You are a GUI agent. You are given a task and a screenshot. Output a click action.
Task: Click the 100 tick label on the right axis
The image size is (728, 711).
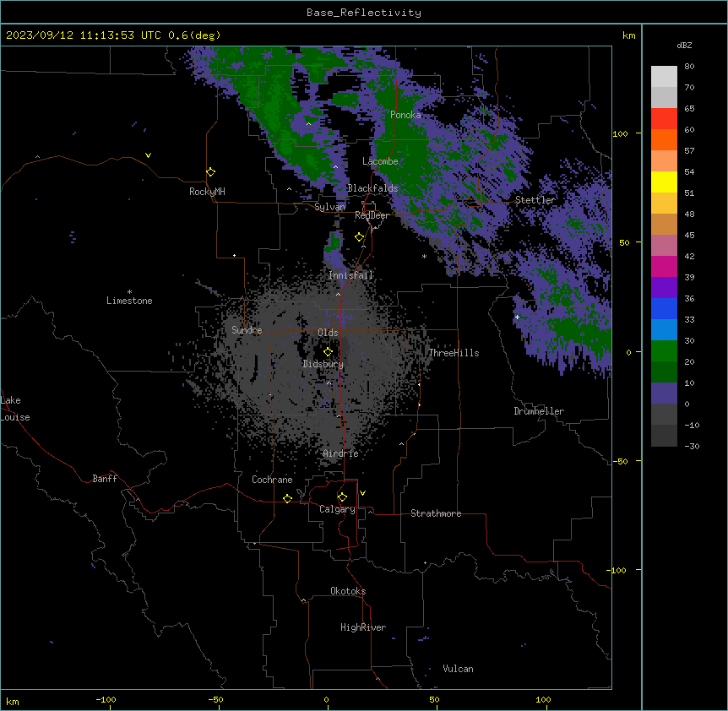(x=620, y=133)
